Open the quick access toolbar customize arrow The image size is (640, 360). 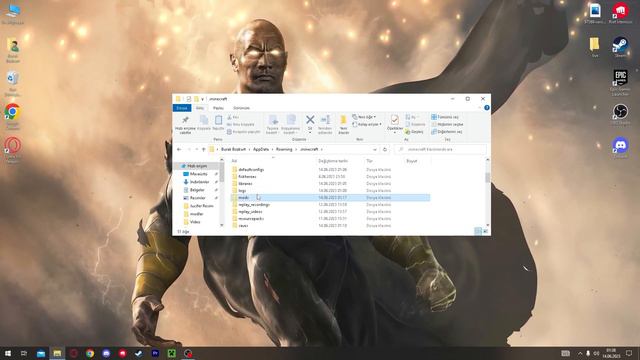[x=202, y=99]
